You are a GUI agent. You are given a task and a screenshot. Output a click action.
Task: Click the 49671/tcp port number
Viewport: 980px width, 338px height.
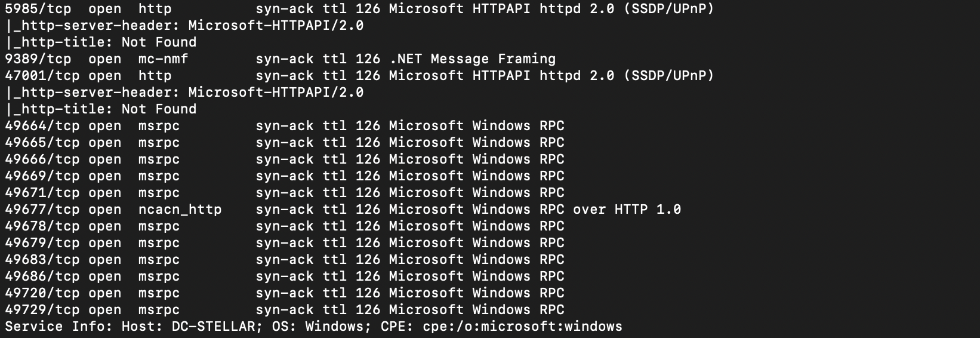pos(42,193)
